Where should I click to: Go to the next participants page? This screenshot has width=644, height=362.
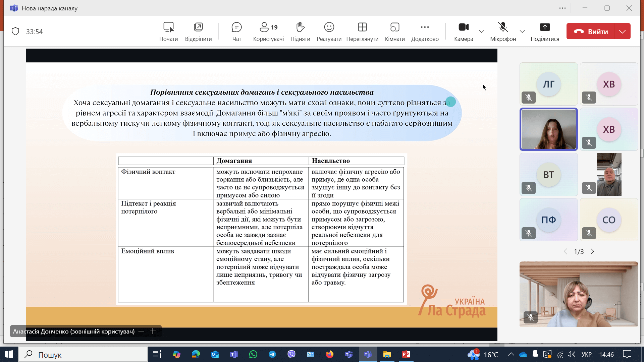[x=592, y=252]
